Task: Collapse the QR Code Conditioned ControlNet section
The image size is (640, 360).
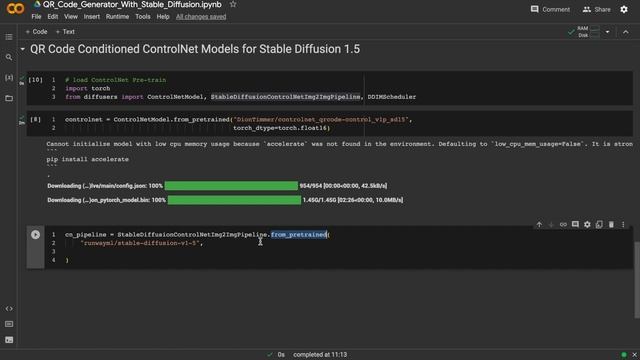Action: point(22,49)
